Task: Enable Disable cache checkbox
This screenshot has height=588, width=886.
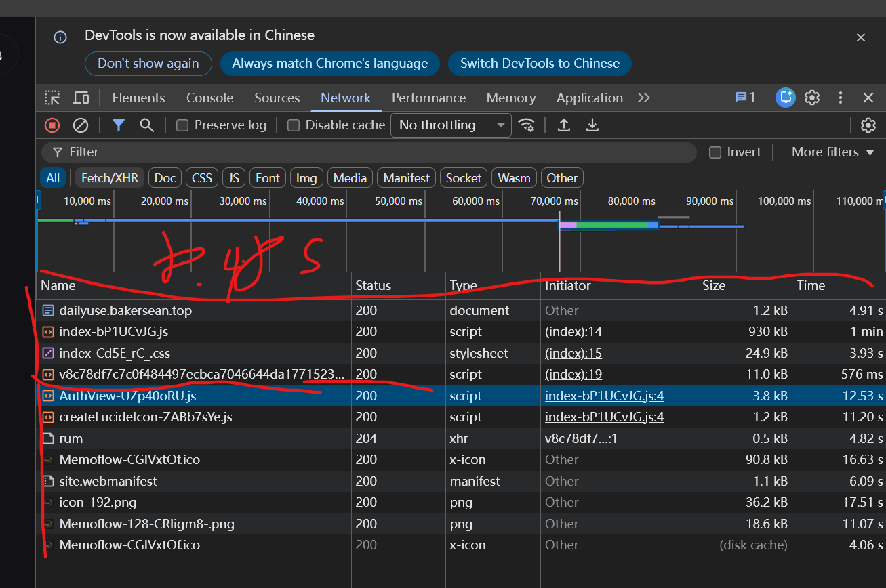Action: 294,125
